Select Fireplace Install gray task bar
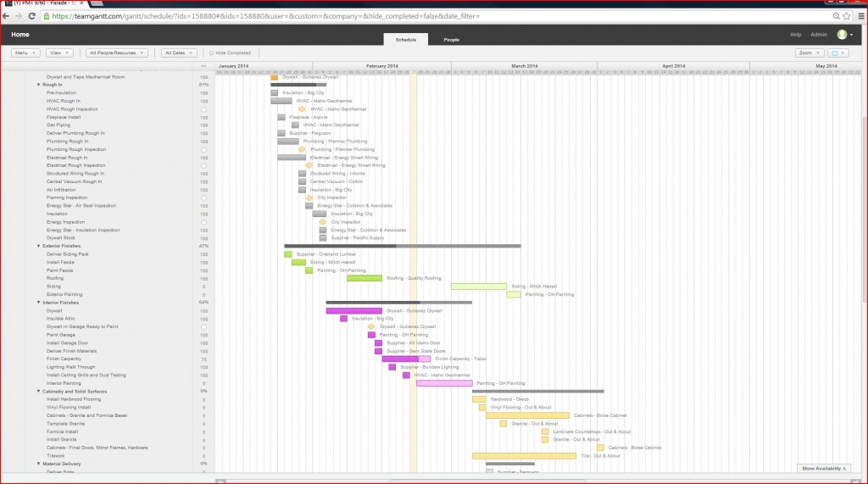Image resolution: width=868 pixels, height=484 pixels. coord(281,118)
